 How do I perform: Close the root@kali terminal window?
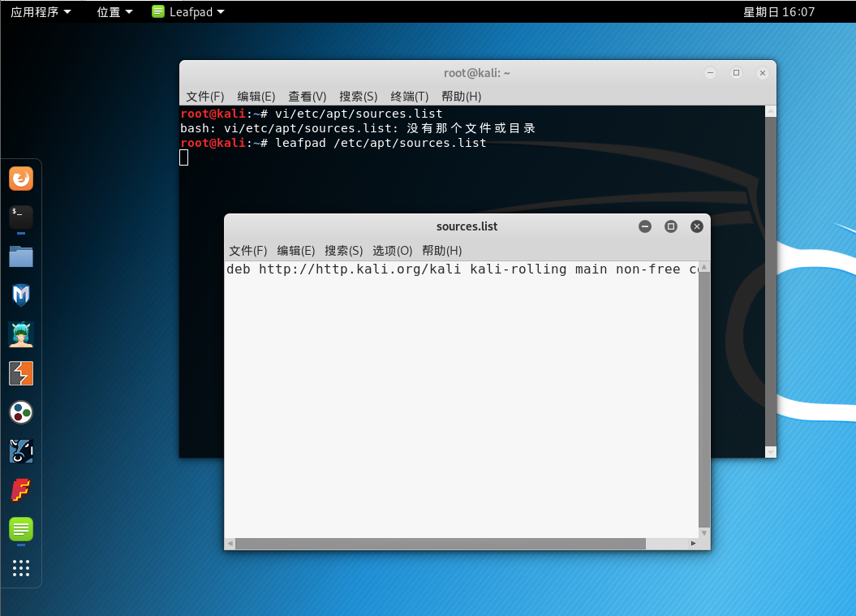(x=763, y=72)
